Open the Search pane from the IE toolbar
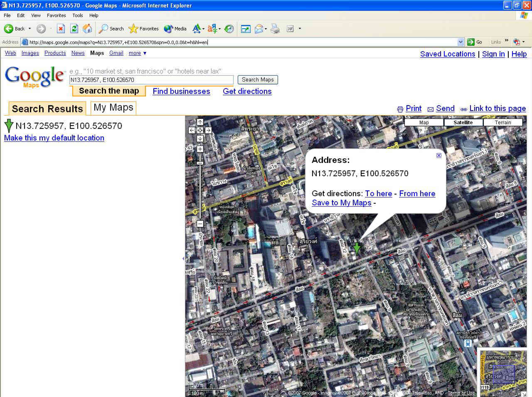532x397 pixels. click(x=111, y=29)
